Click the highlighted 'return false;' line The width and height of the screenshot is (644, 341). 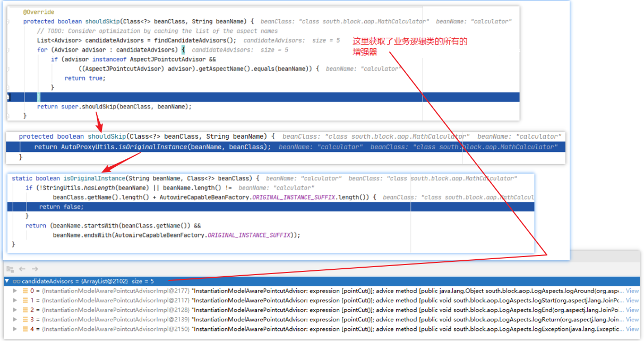coord(271,207)
